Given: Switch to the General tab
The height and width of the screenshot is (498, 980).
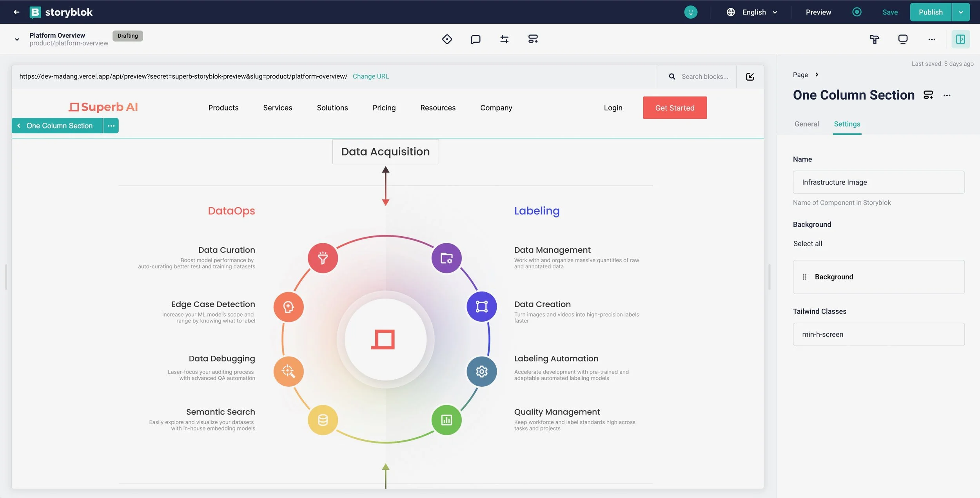Looking at the screenshot, I should pos(806,124).
